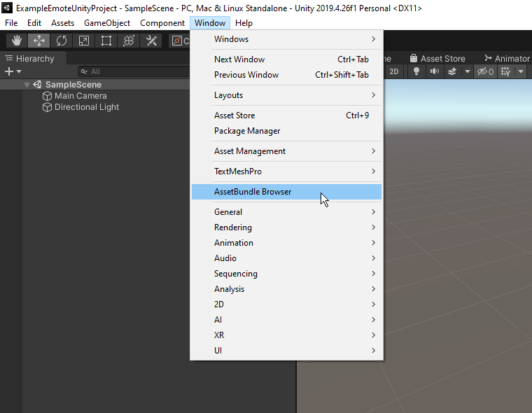
Task: Choose Previous Window menu entry
Action: 287,75
